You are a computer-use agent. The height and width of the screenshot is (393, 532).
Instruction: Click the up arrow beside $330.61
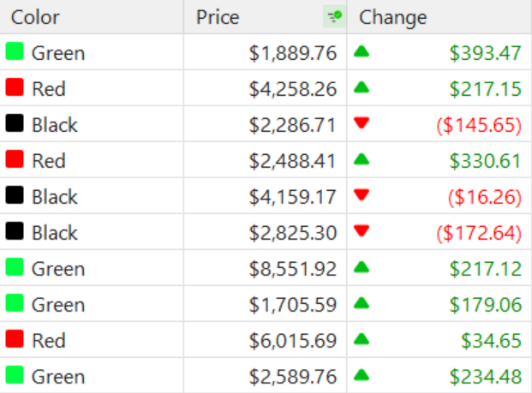click(362, 160)
